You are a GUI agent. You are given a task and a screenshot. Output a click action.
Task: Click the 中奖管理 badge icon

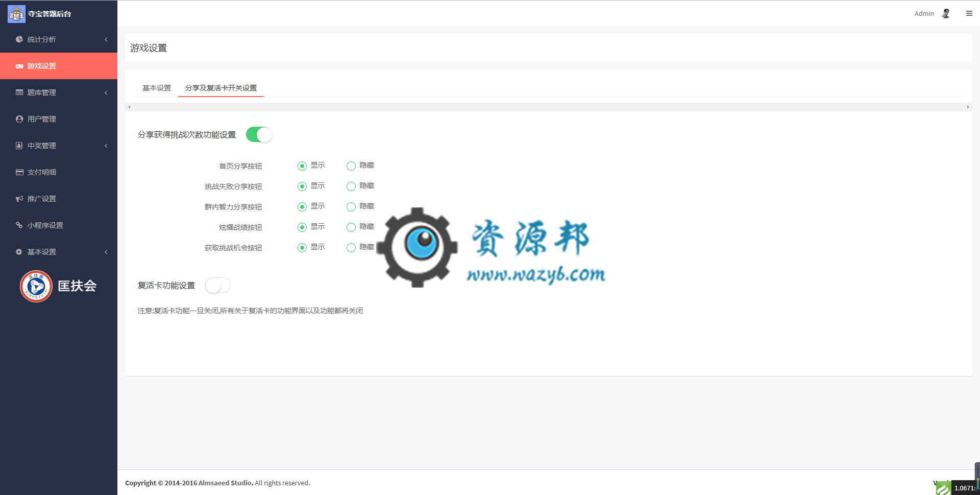[19, 146]
